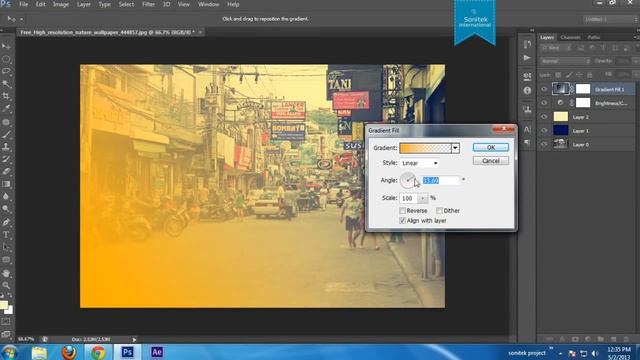Click the Scale value input field
The height and width of the screenshot is (360, 640).
[409, 198]
